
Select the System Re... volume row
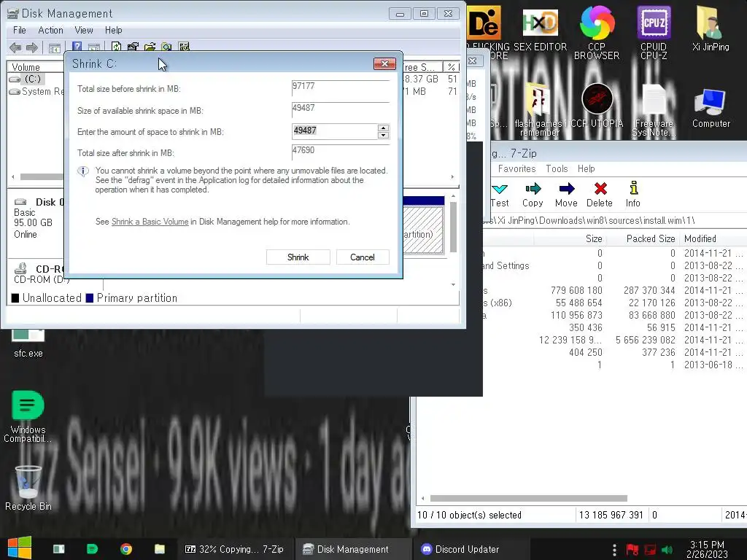[x=36, y=91]
